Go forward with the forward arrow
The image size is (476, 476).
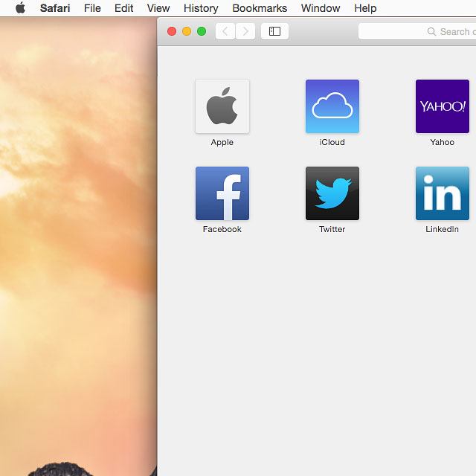point(245,31)
